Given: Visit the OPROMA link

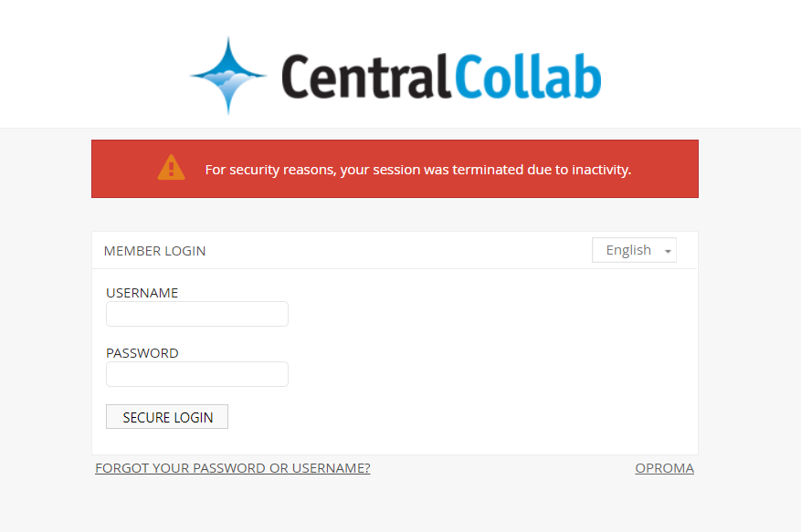Looking at the screenshot, I should pos(664,468).
